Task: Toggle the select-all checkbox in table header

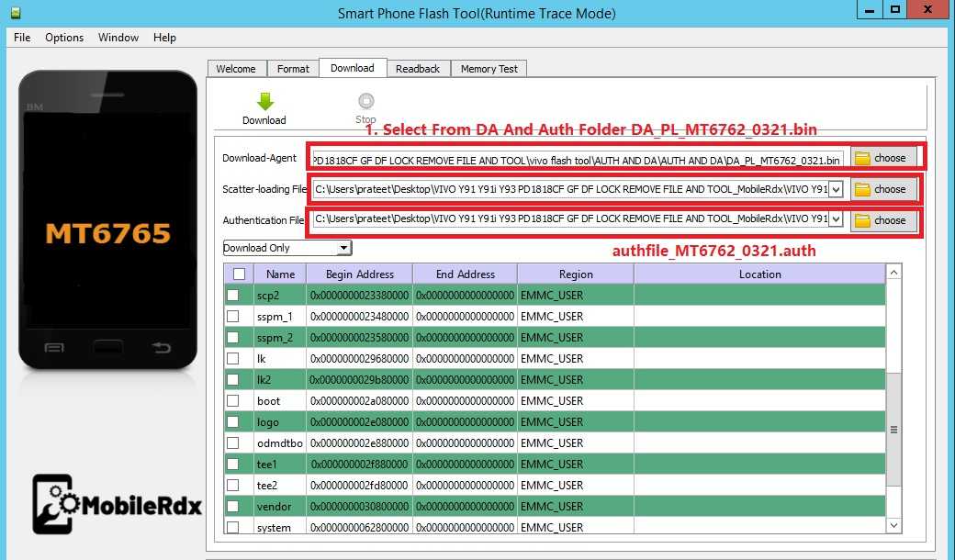Action: (240, 274)
